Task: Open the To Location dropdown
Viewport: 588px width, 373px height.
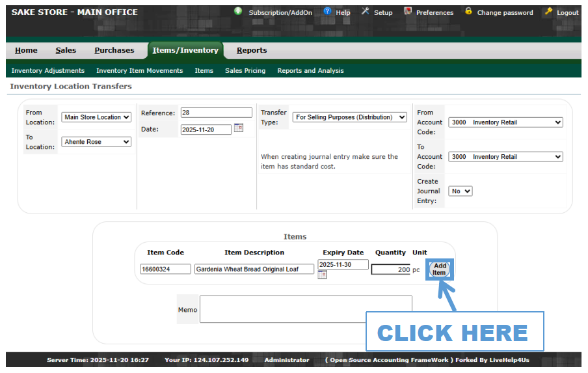Action: click(96, 142)
